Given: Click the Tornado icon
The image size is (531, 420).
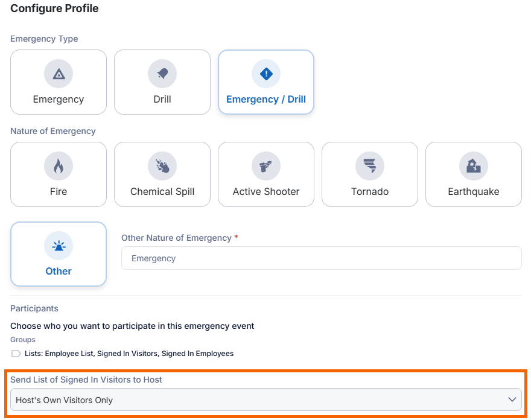Looking at the screenshot, I should pos(370,166).
